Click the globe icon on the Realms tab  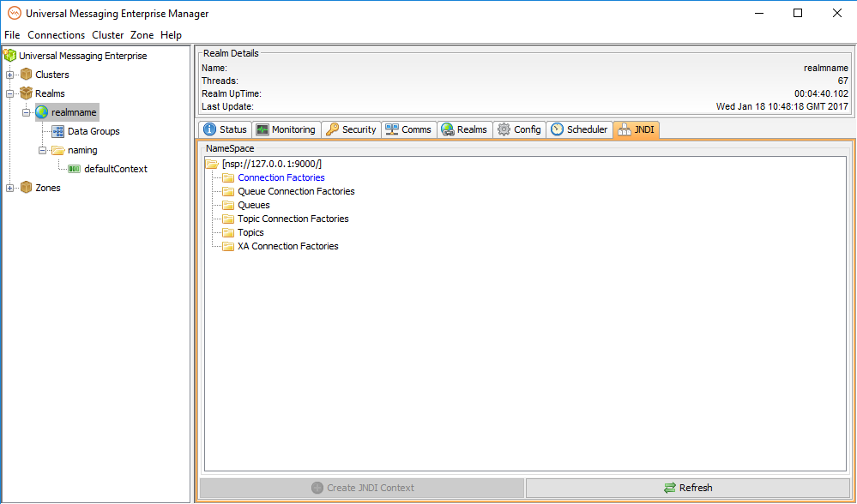[448, 129]
